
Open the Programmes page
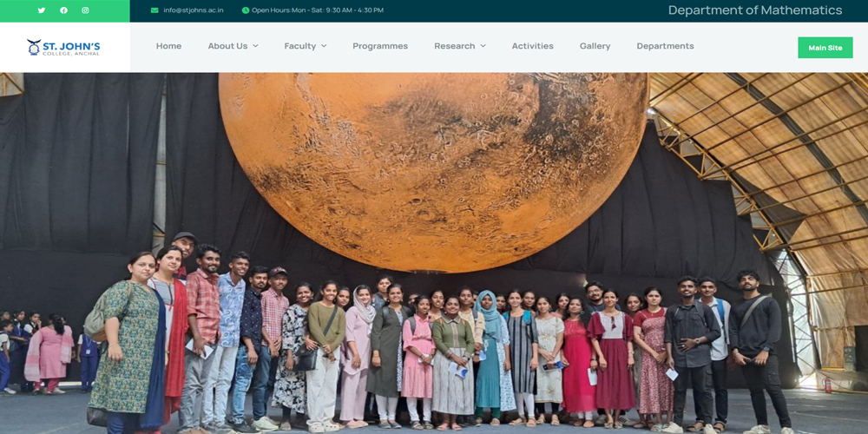[380, 46]
